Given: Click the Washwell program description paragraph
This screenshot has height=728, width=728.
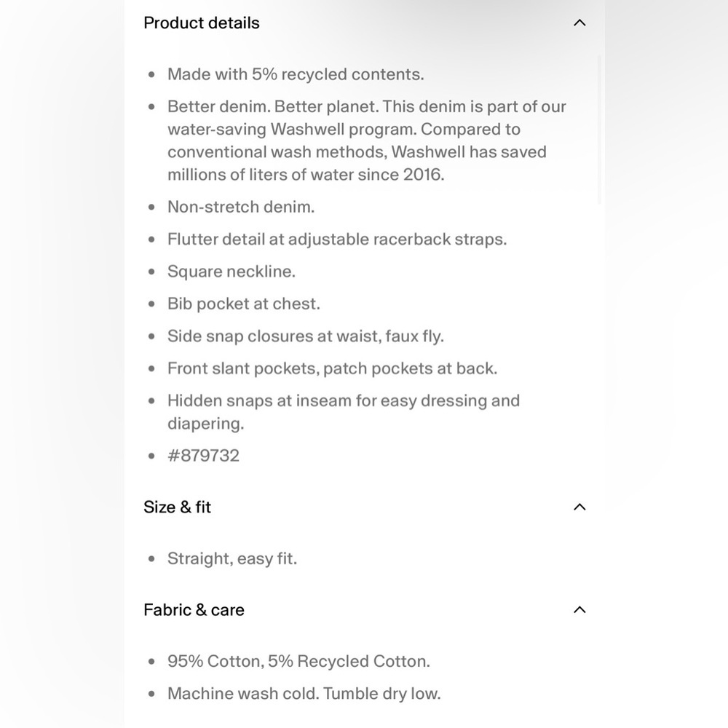Looking at the screenshot, I should (x=367, y=141).
